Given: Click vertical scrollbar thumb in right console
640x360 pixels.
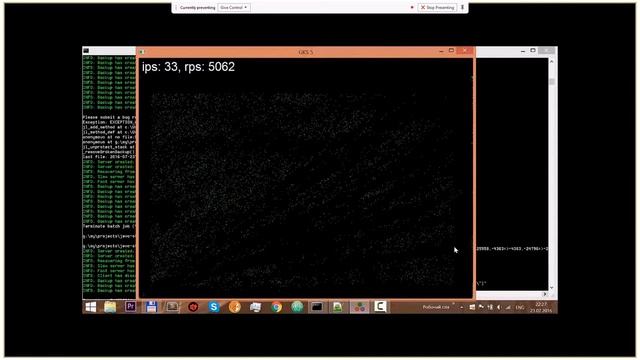Looking at the screenshot, I should click(x=552, y=82).
